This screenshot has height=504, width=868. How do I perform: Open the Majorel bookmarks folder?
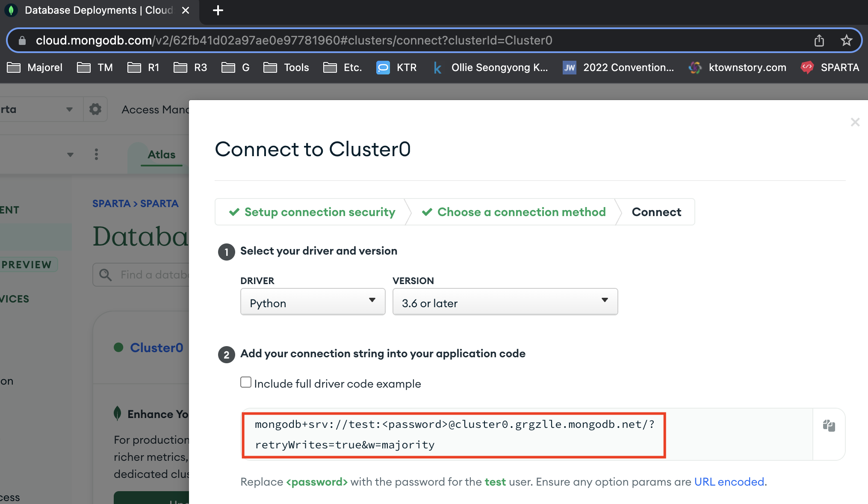click(35, 68)
